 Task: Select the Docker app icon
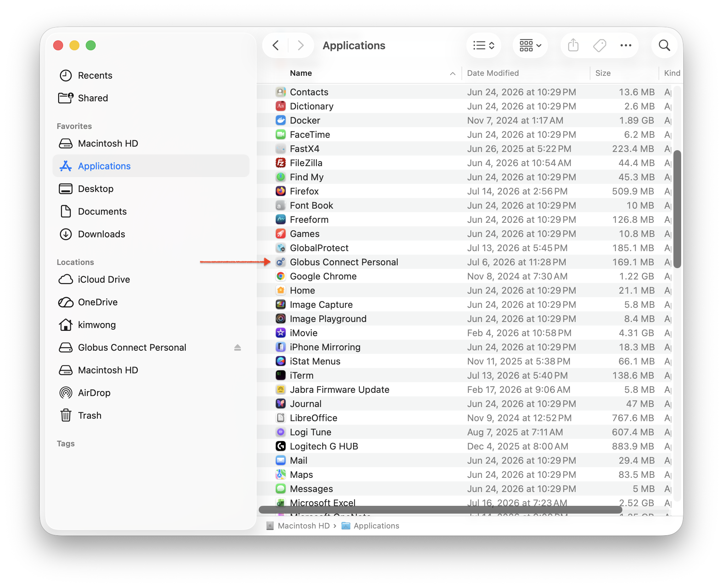pyautogui.click(x=281, y=120)
